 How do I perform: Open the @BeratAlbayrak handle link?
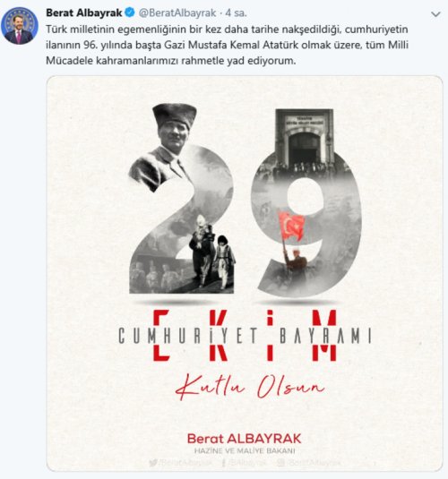[177, 13]
